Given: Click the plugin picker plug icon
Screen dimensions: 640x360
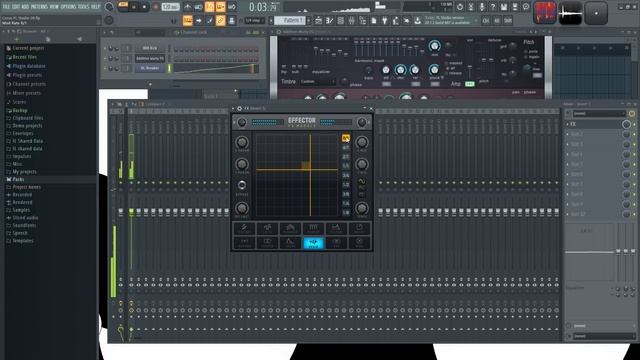Looking at the screenshot, I should (x=384, y=20).
